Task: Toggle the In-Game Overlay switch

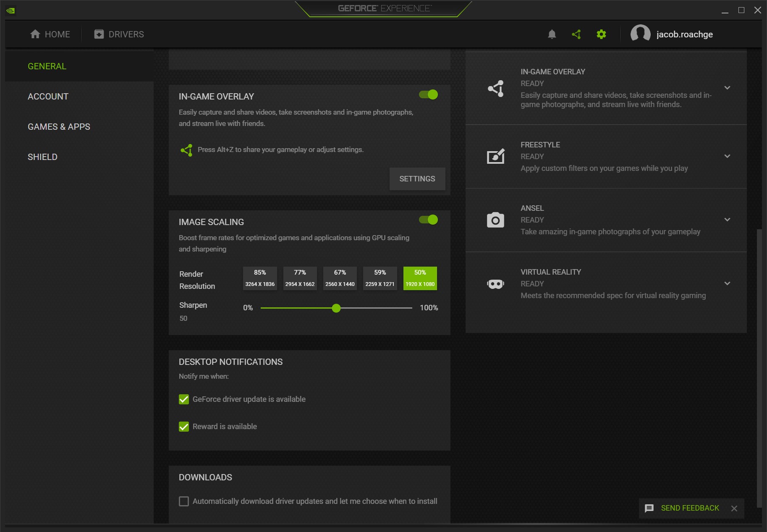Action: point(428,94)
